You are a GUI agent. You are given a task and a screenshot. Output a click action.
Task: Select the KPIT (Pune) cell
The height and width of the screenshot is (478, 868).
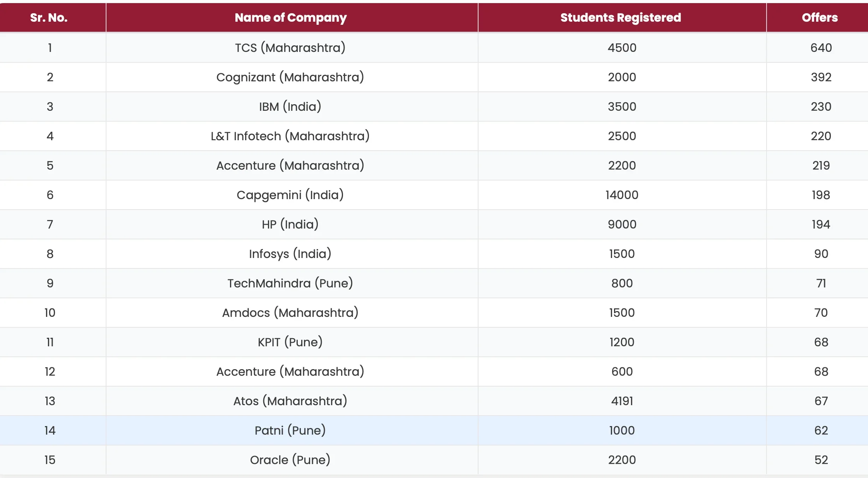290,342
